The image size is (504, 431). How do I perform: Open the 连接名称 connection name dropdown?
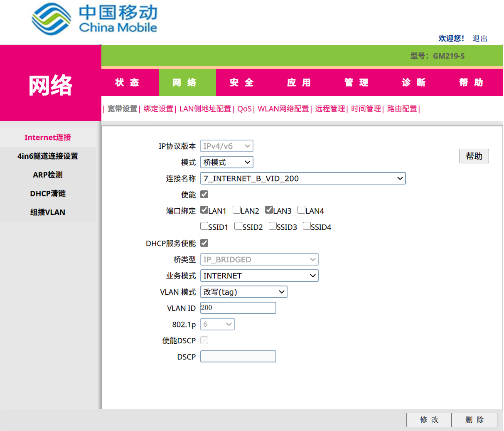(303, 178)
